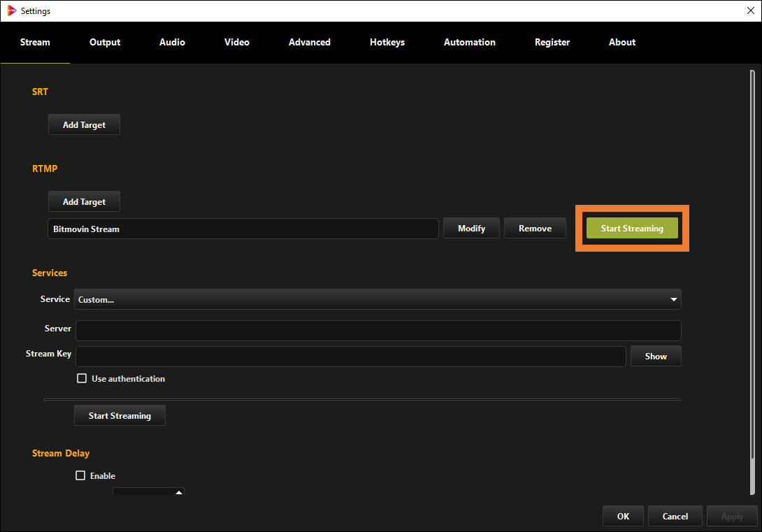
Task: Show the hidden stream key
Action: (656, 356)
